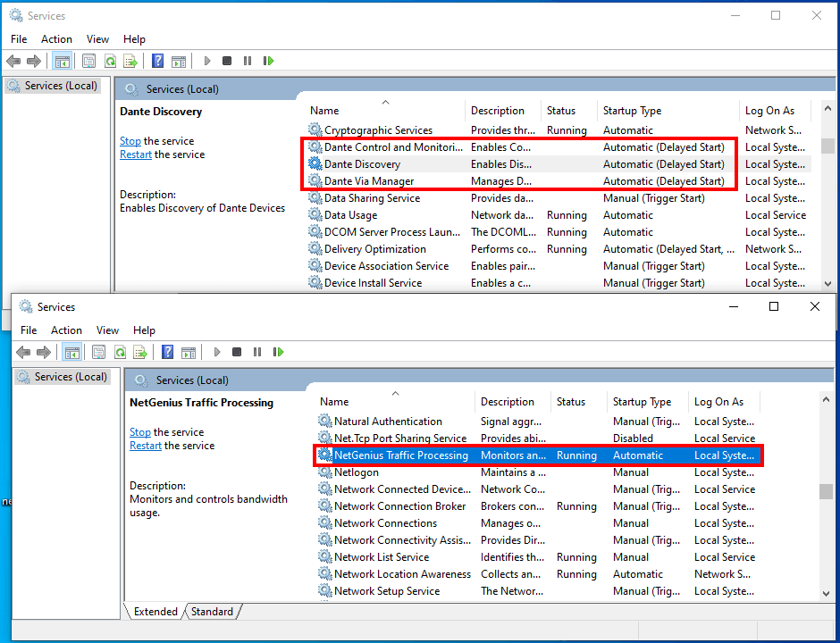Open Properties icon in Dante Discovery Services window

pyautogui.click(x=89, y=61)
